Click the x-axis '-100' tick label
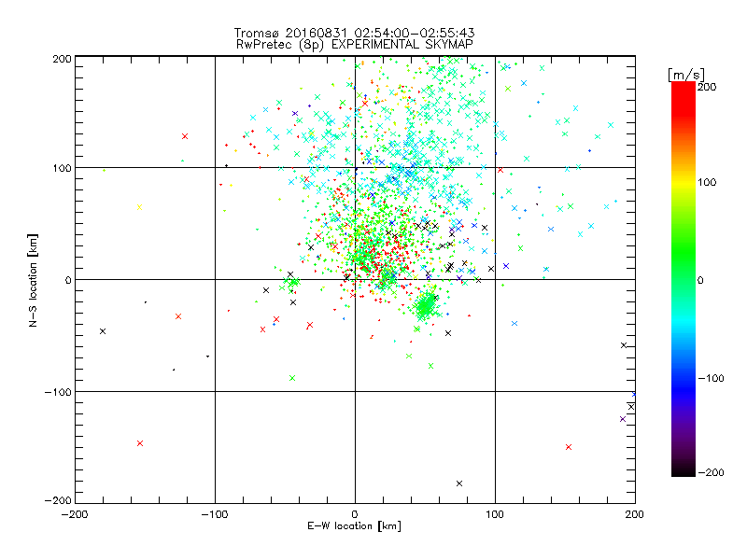The height and width of the screenshot is (560, 747). [215, 515]
